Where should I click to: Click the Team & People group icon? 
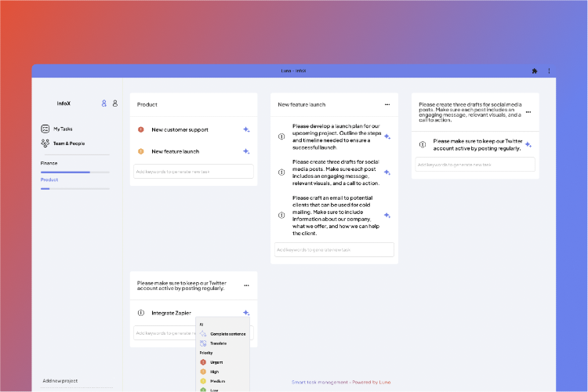(x=45, y=143)
